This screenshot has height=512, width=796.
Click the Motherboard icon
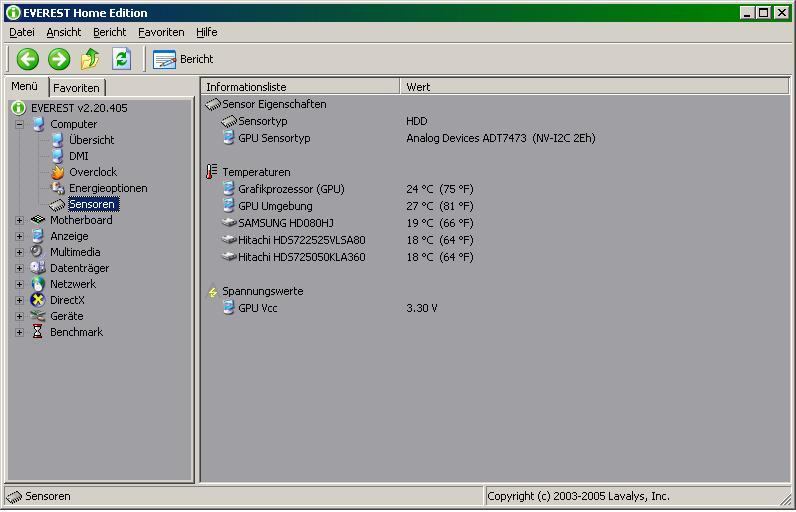tap(38, 220)
